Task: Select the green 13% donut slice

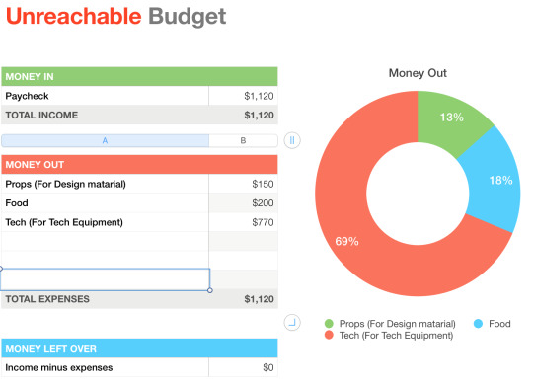Action: pos(452,118)
